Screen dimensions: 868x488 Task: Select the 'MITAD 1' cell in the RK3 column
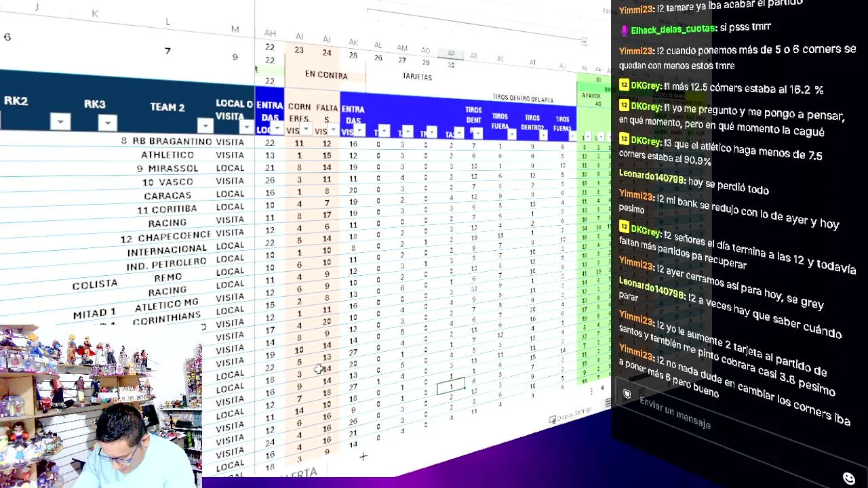pos(94,313)
